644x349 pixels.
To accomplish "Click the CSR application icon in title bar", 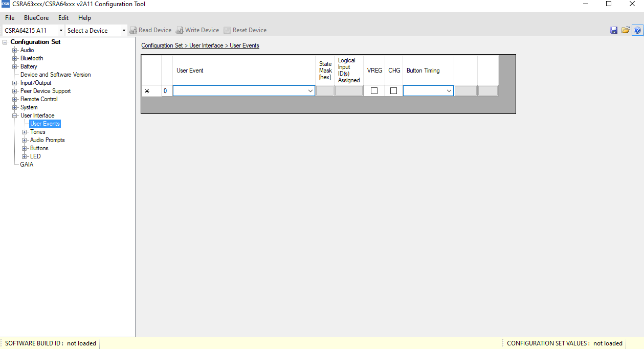I will point(6,4).
